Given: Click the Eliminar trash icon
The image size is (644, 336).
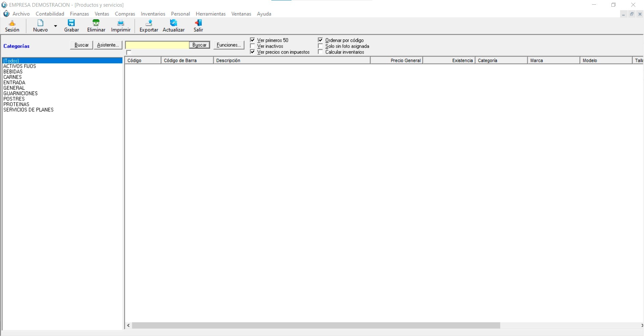Looking at the screenshot, I should (96, 23).
